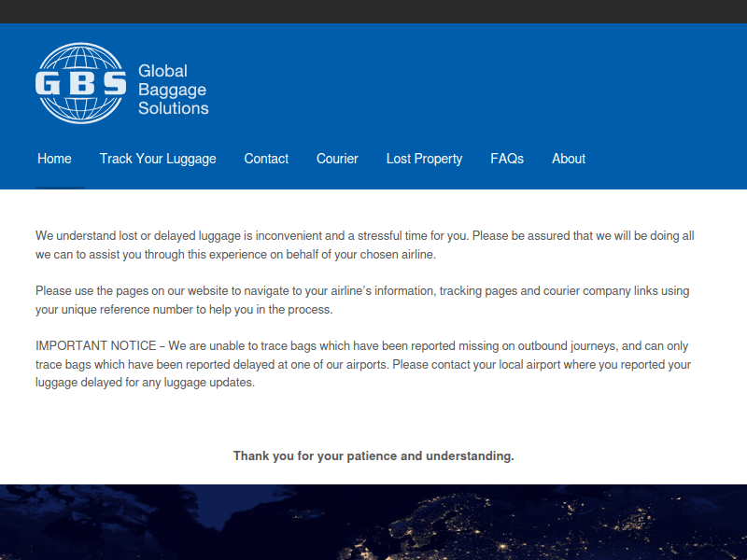
Task: Open the Courier menu item
Action: pyautogui.click(x=337, y=159)
